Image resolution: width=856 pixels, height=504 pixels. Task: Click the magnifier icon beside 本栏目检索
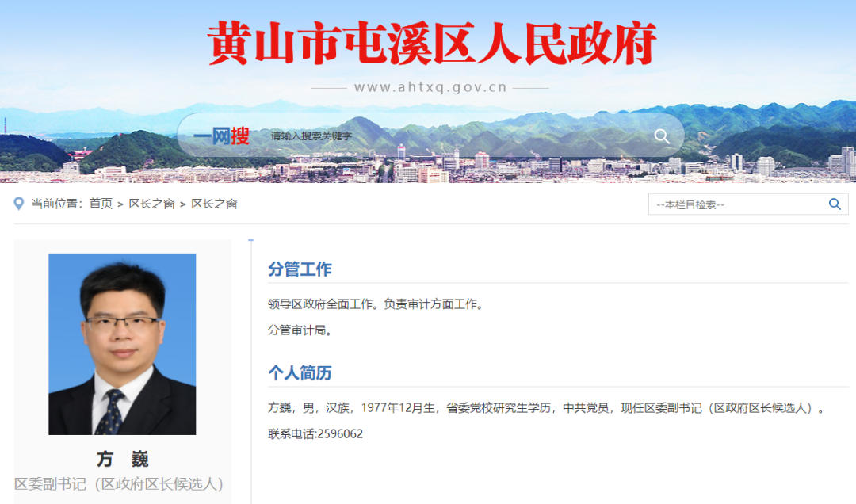pos(835,204)
